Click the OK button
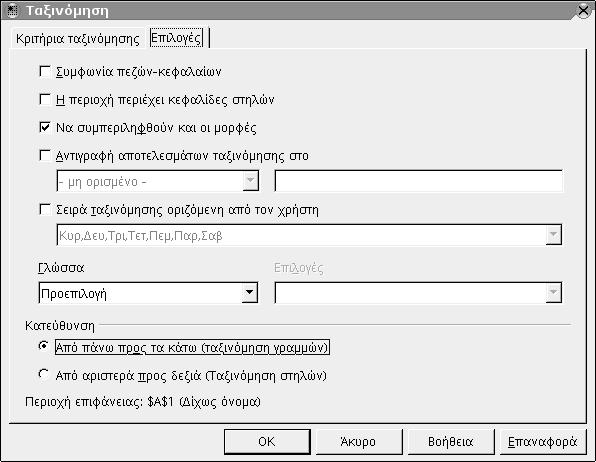The image size is (596, 462). 267,442
